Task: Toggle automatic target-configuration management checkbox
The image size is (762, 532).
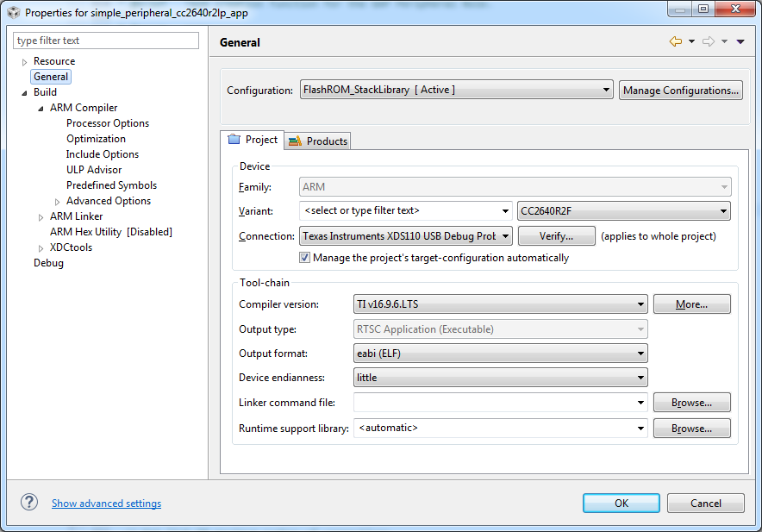Action: click(x=305, y=258)
